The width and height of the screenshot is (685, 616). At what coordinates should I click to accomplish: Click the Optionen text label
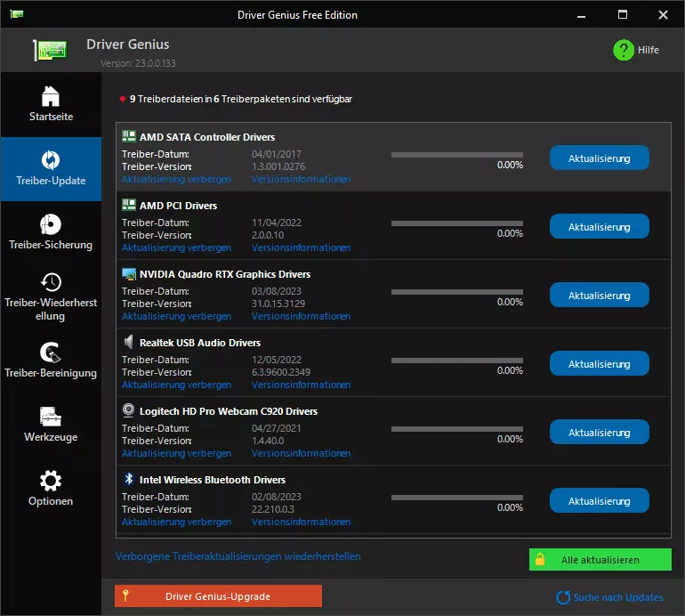tap(51, 501)
